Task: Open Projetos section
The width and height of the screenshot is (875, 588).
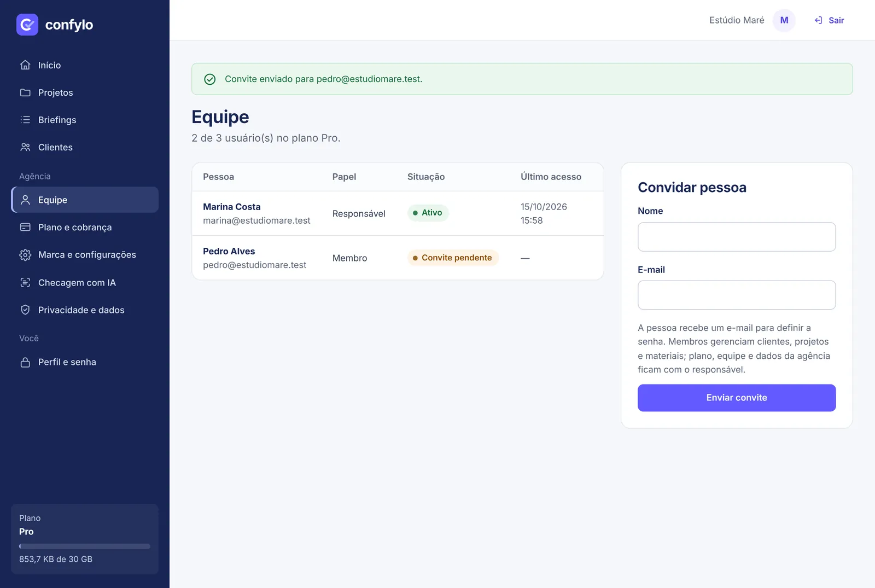Action: click(85, 92)
